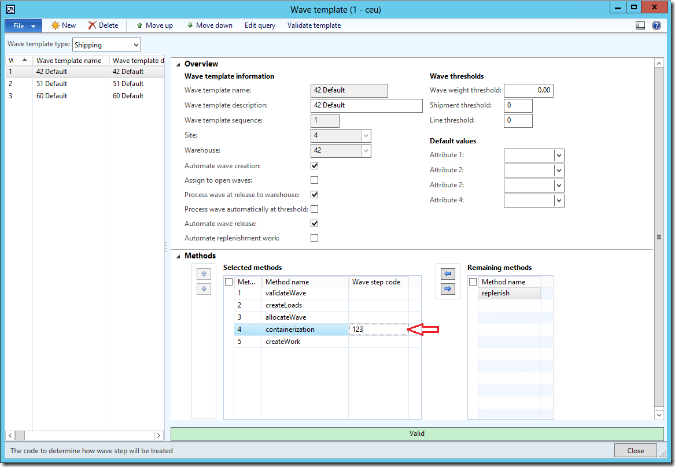Image resolution: width=675 pixels, height=467 pixels.
Task: Click the Move up arrow in toolbar
Action: tap(140, 25)
